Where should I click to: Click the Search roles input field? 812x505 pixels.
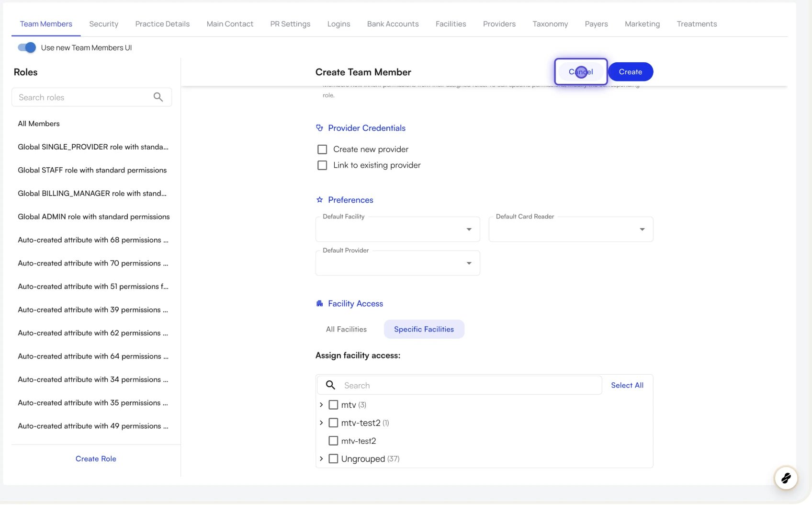tap(91, 97)
